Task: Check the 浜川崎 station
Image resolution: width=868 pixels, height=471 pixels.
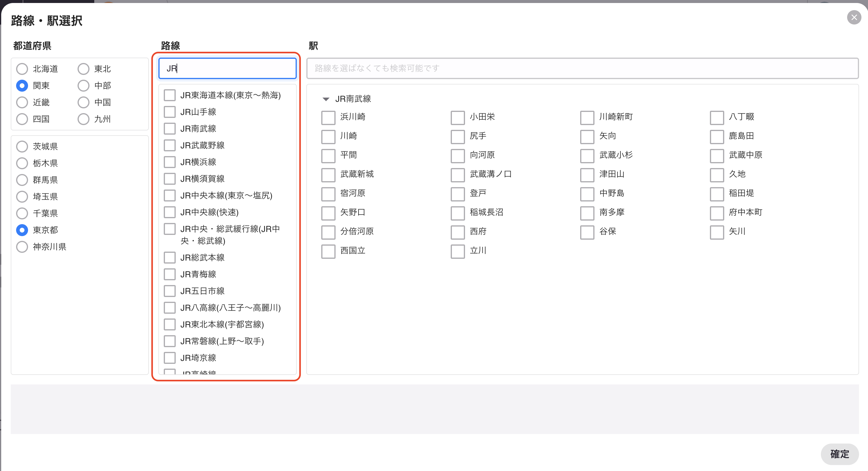Action: [328, 118]
